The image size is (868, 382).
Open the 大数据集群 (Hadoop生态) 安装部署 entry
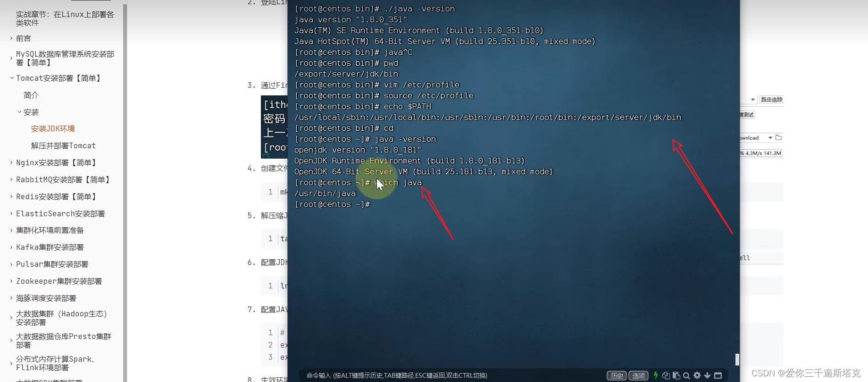tap(61, 318)
